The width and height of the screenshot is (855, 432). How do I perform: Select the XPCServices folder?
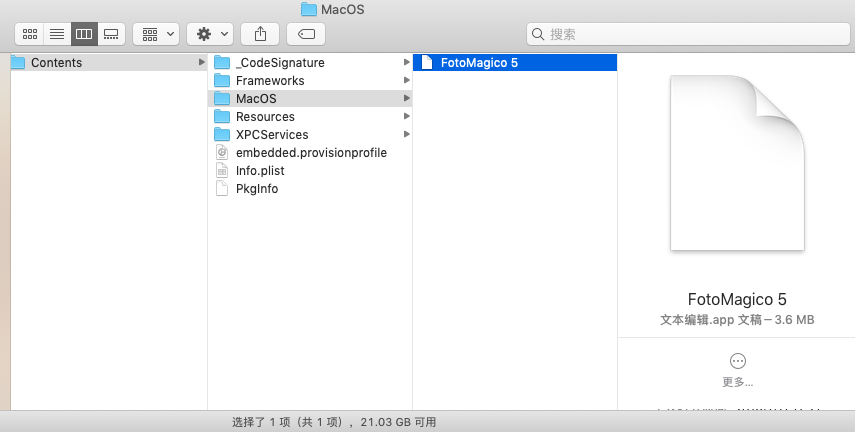point(310,134)
